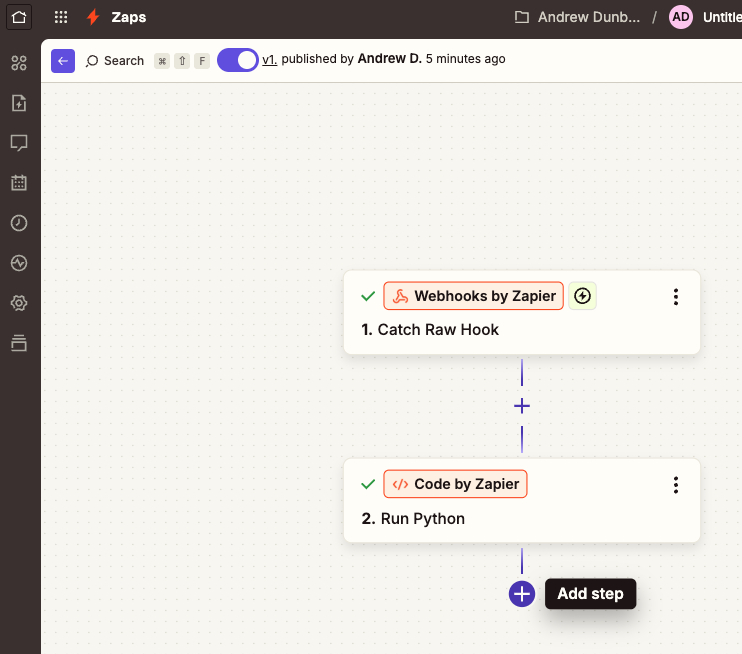Click the AD avatar badge
The width and height of the screenshot is (742, 654).
click(680, 17)
